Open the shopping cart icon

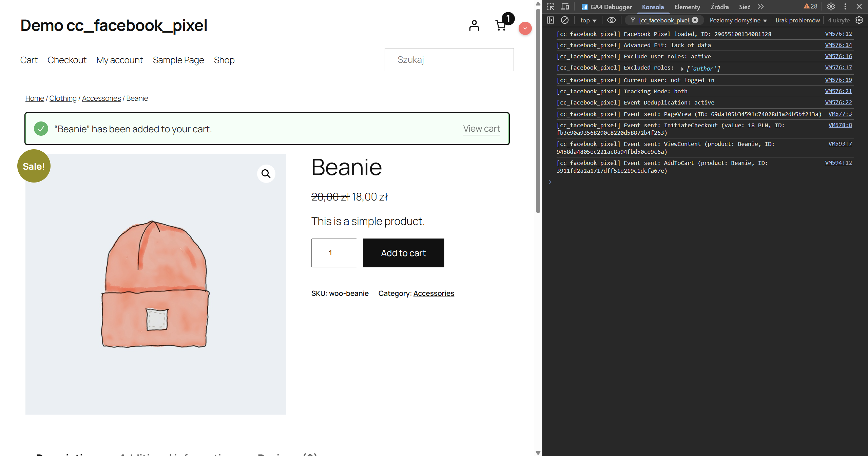[501, 25]
